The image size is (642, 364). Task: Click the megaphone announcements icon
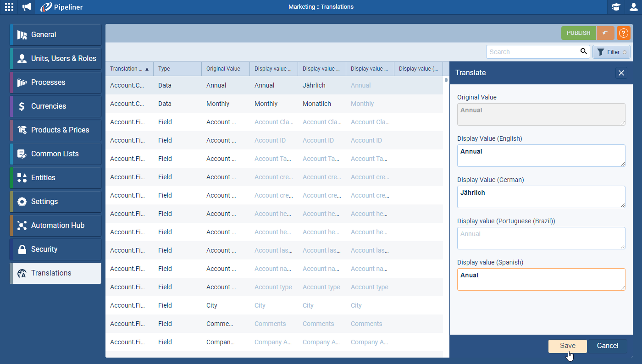tap(27, 7)
